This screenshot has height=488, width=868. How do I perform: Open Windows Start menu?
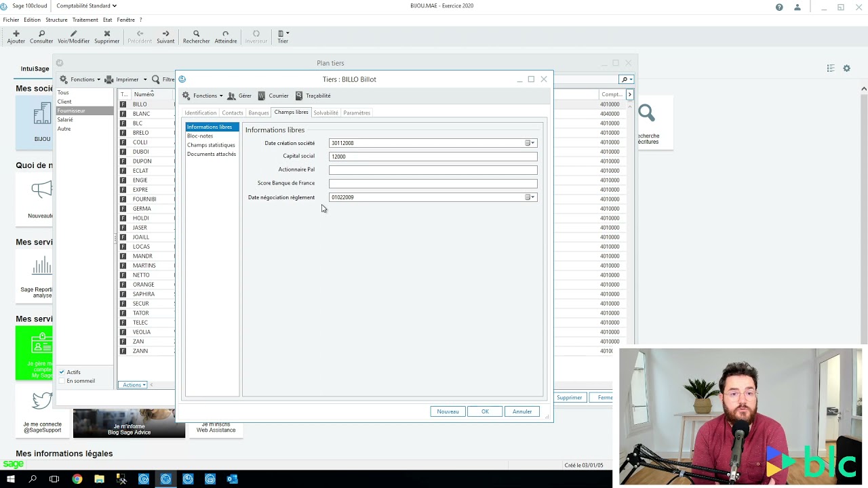[x=10, y=479]
